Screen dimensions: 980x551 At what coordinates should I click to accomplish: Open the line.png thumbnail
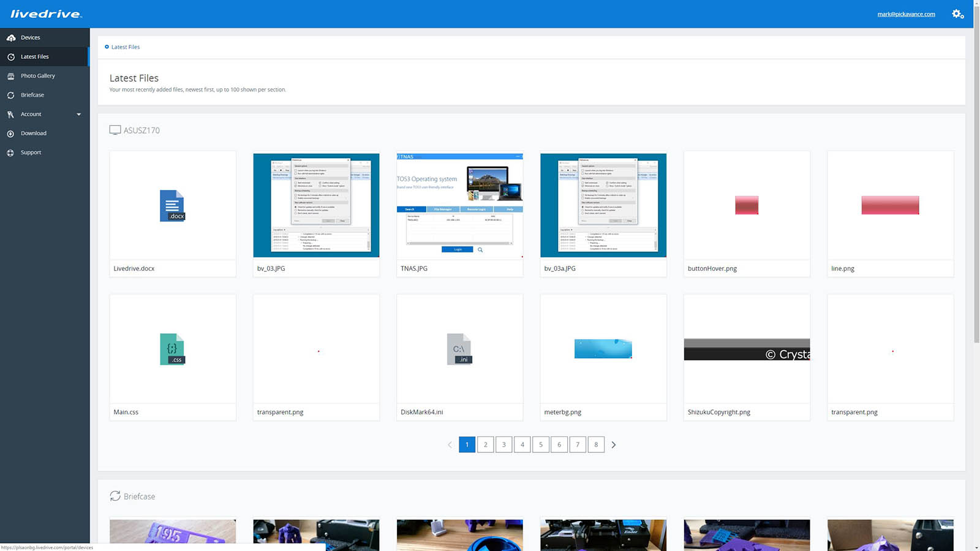pos(890,205)
